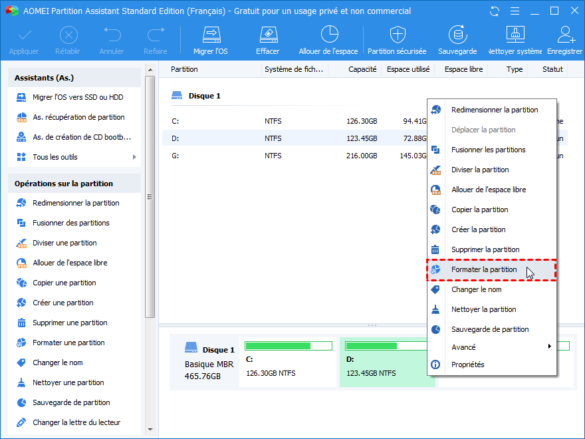Screen dimensions: 585x439
Task: Open the Sauvegarde toolbar tool
Action: [457, 40]
